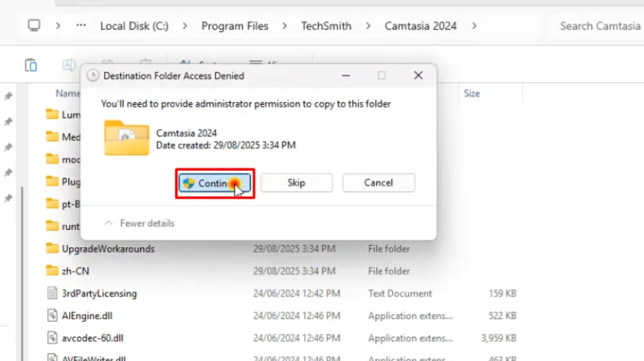Expand the chevron after TechSmith breadcrumb

point(369,26)
